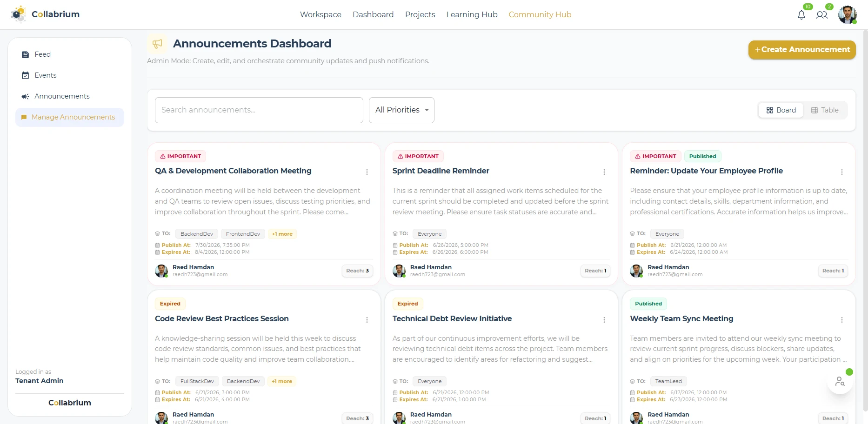Image resolution: width=868 pixels, height=424 pixels.
Task: Open the Projects nav tab
Action: point(420,14)
